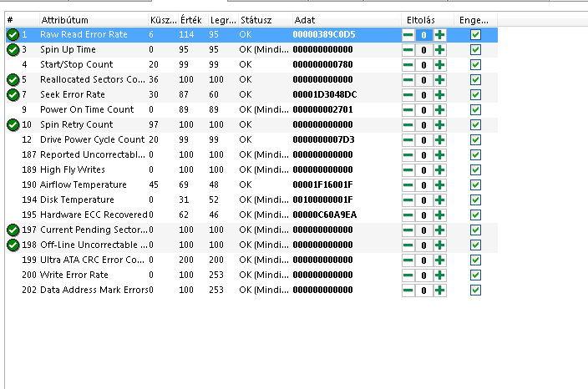Toggle enable checkbox for Airflow Temperature

[475, 184]
